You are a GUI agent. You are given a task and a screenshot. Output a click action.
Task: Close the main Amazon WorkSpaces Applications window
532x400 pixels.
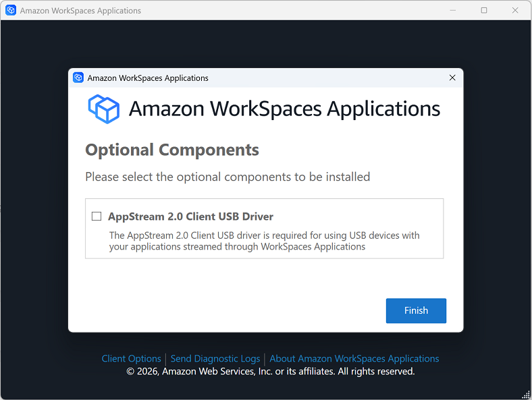pyautogui.click(x=515, y=10)
